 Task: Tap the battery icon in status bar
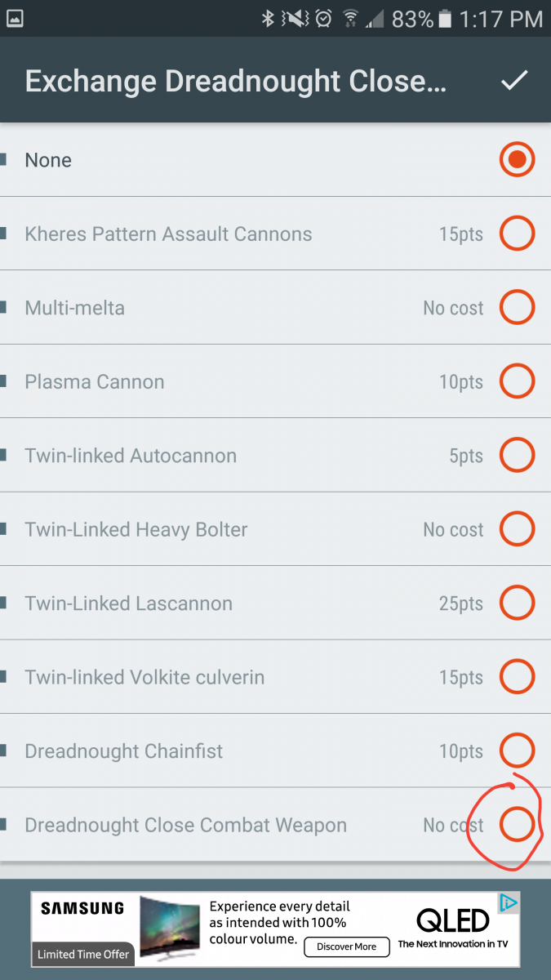(445, 19)
